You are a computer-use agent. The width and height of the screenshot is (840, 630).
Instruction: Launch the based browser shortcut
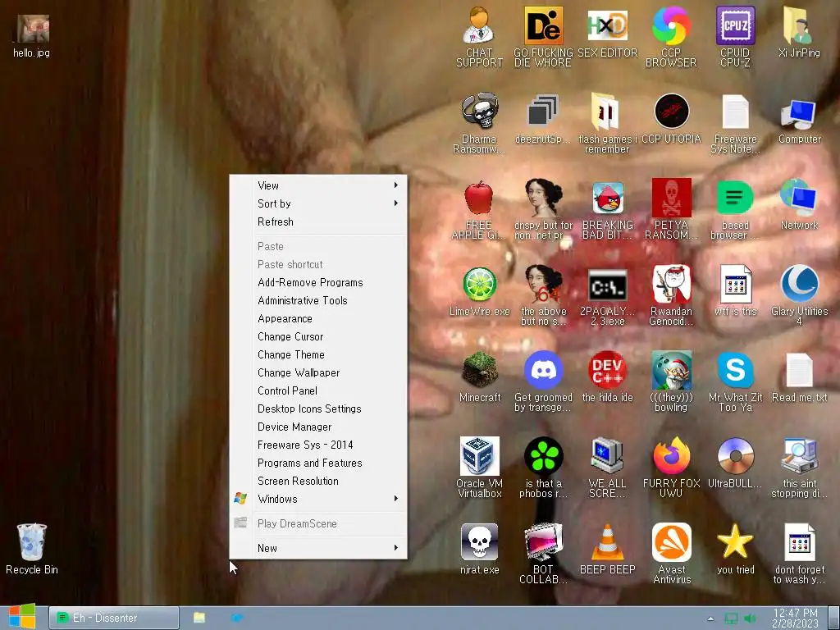tap(735, 209)
